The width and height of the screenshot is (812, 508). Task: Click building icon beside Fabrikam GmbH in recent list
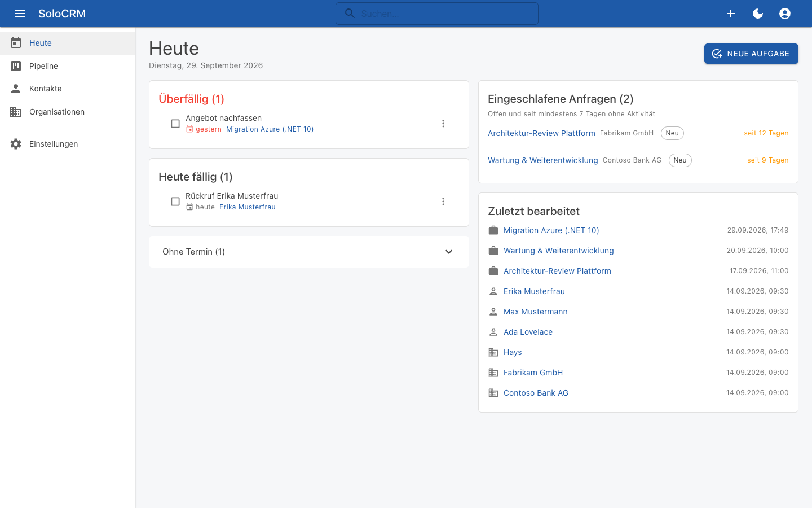point(493,373)
